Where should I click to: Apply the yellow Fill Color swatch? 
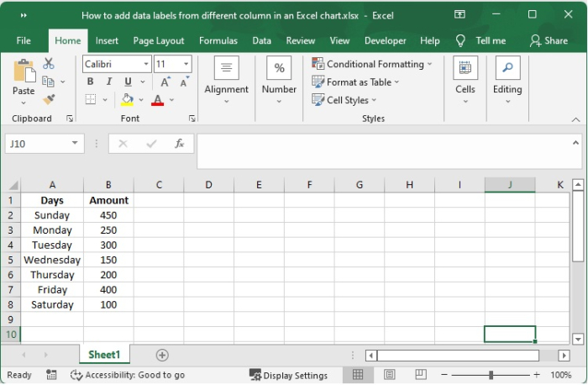pos(128,100)
